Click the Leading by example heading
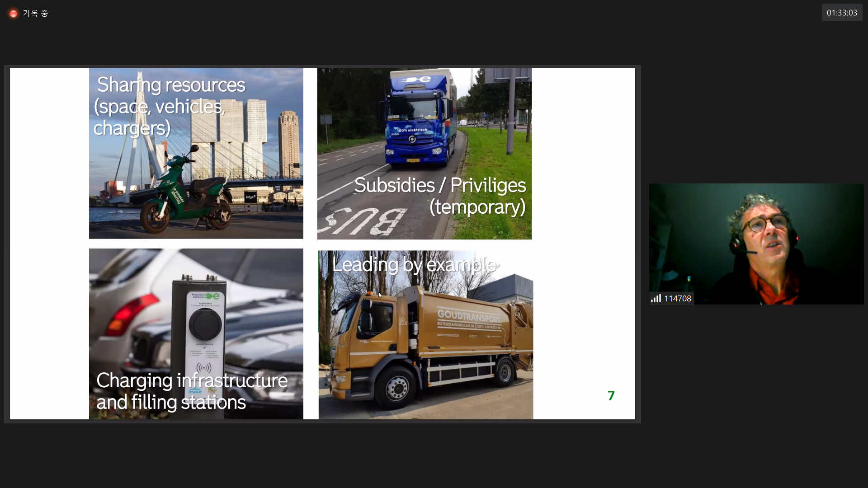868x488 pixels. pos(414,265)
